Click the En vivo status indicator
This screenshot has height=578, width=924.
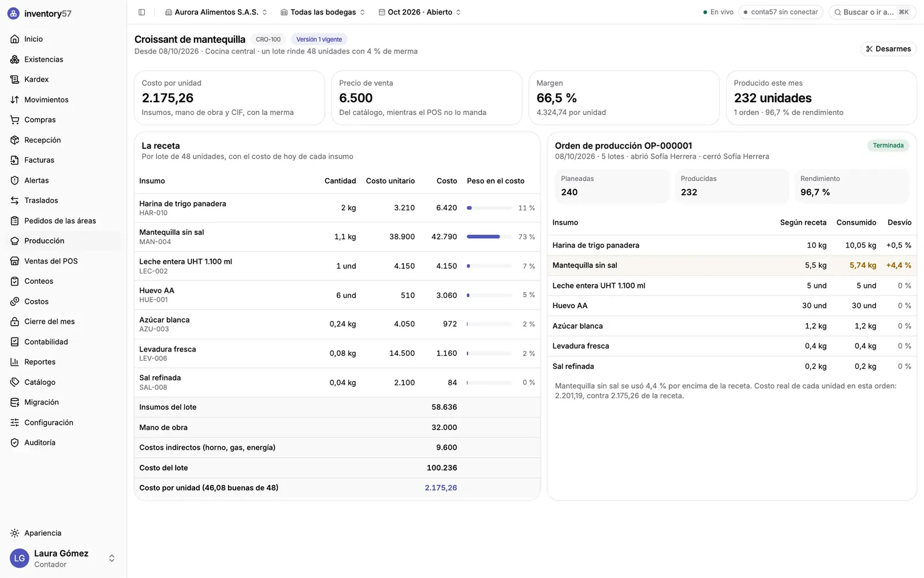[x=718, y=12]
